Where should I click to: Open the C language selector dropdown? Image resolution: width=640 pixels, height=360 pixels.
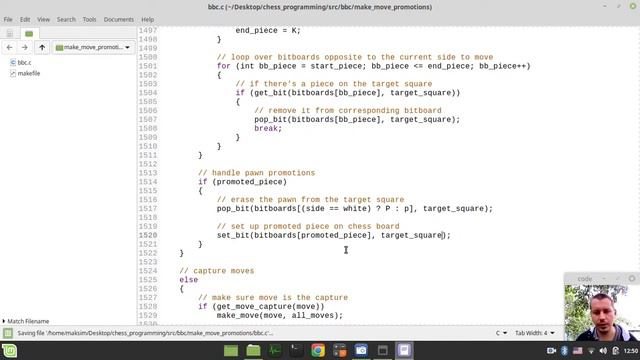tap(501, 333)
